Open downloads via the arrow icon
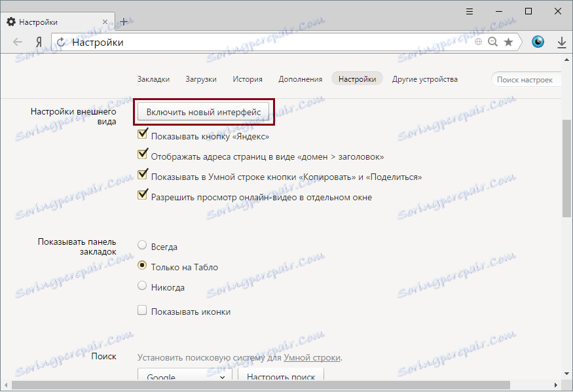This screenshot has height=392, width=573. (x=562, y=41)
